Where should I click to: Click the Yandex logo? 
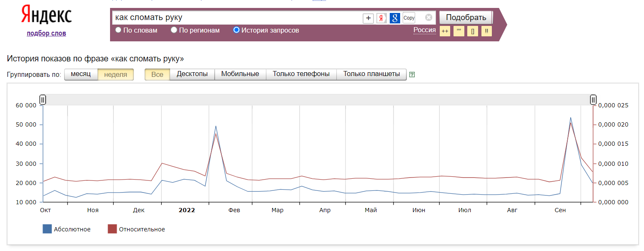tap(46, 15)
